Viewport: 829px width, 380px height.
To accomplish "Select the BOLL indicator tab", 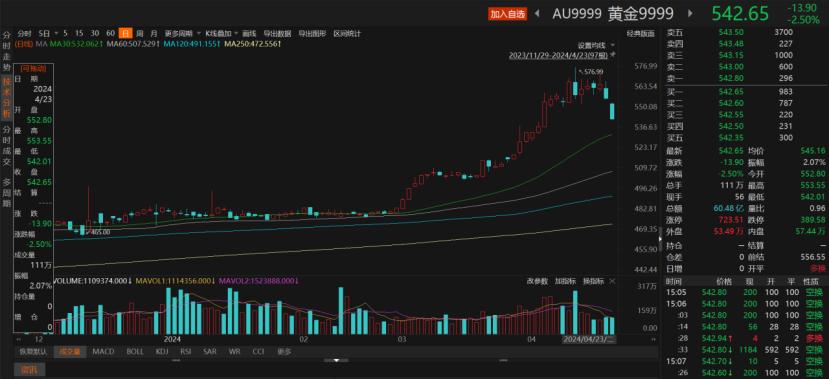I will point(135,351).
